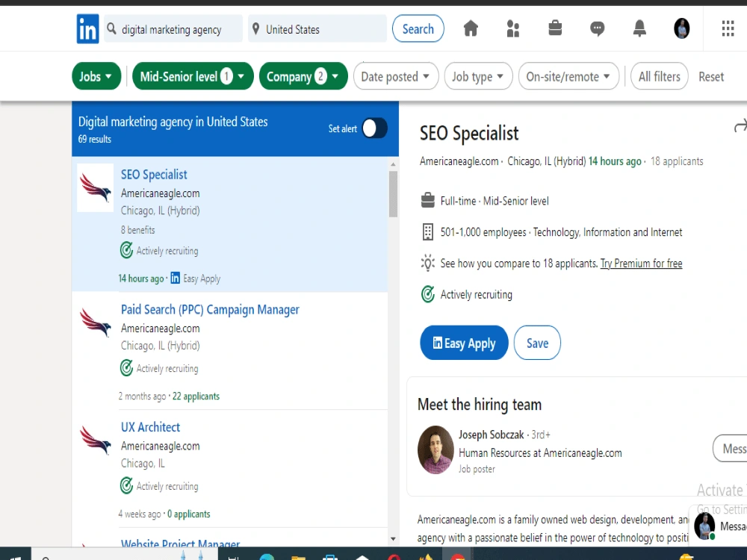Click the '69 results' text
Viewport: 747px width, 560px height.
click(x=95, y=139)
